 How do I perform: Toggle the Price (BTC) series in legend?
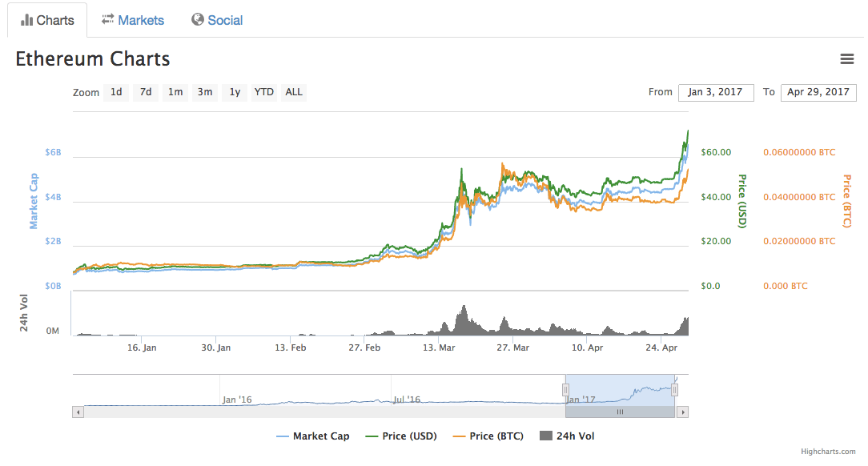pos(488,436)
